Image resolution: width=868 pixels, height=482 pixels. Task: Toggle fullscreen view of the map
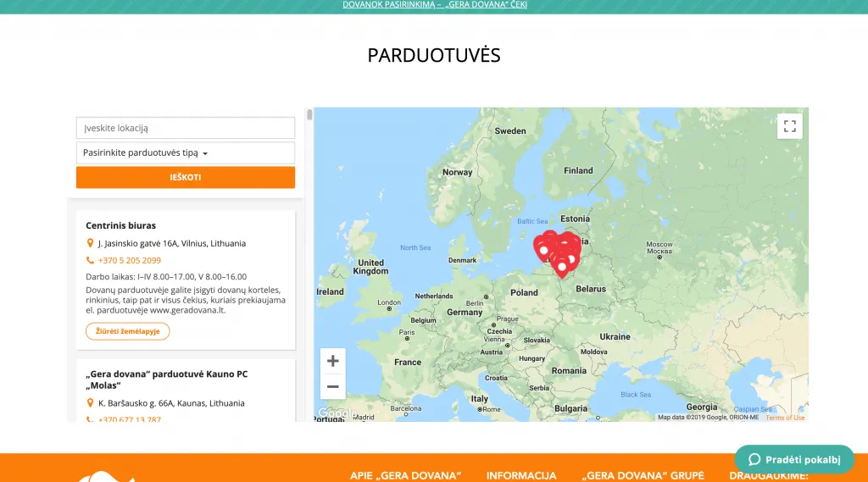click(x=789, y=126)
